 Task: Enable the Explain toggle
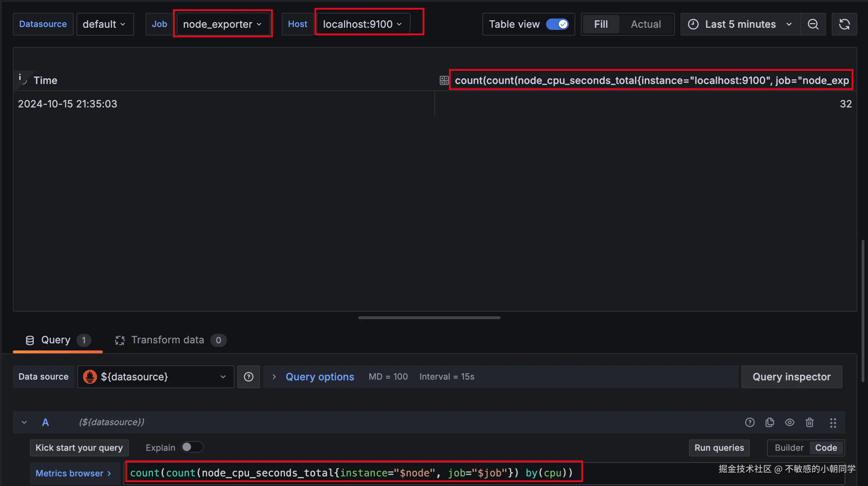[x=192, y=447]
